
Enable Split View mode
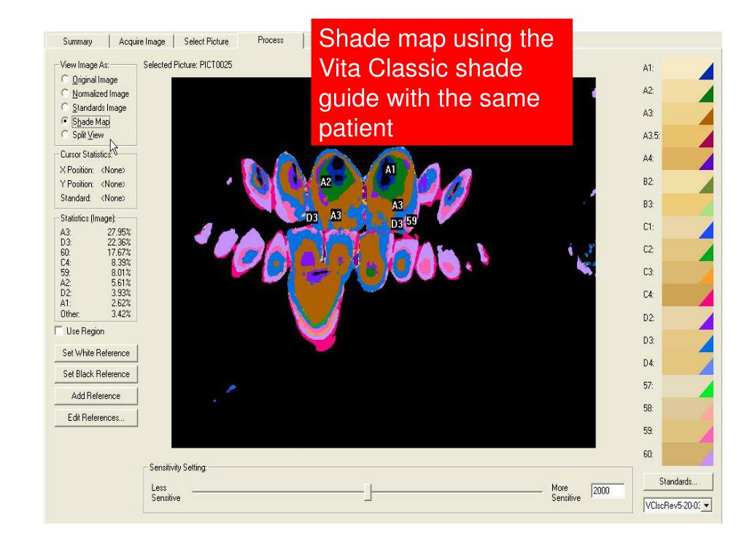(82, 135)
